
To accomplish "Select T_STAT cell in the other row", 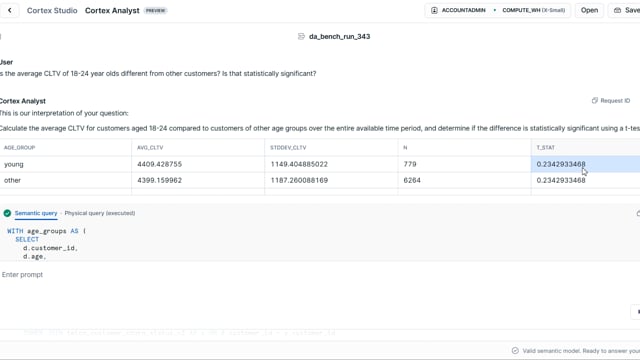I will point(585,180).
